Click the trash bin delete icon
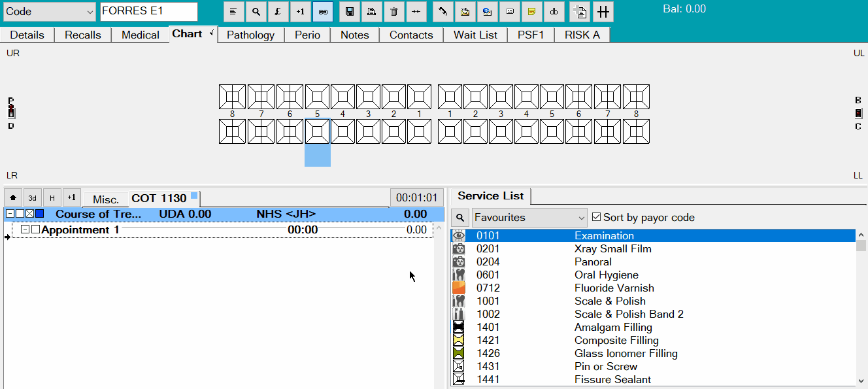The height and width of the screenshot is (389, 868). click(393, 12)
